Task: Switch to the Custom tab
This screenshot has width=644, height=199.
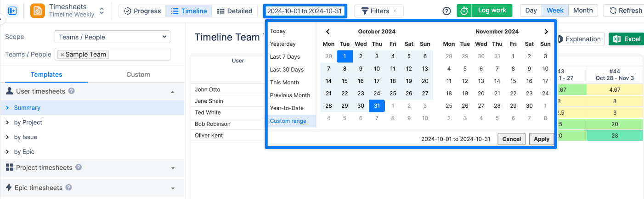Action: click(138, 74)
